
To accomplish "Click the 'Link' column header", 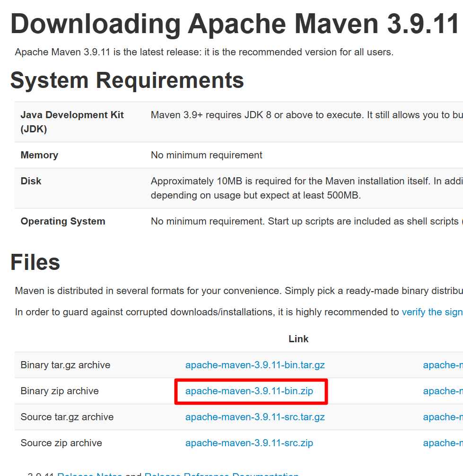I will [298, 339].
